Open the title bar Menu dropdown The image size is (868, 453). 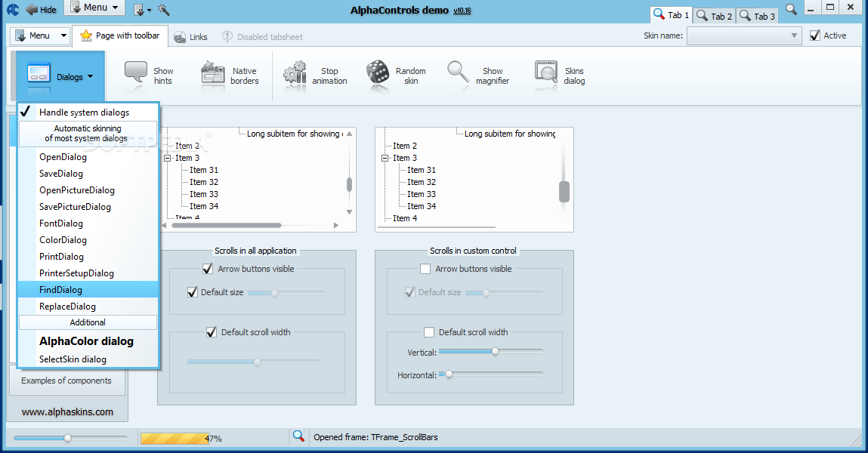pyautogui.click(x=94, y=8)
